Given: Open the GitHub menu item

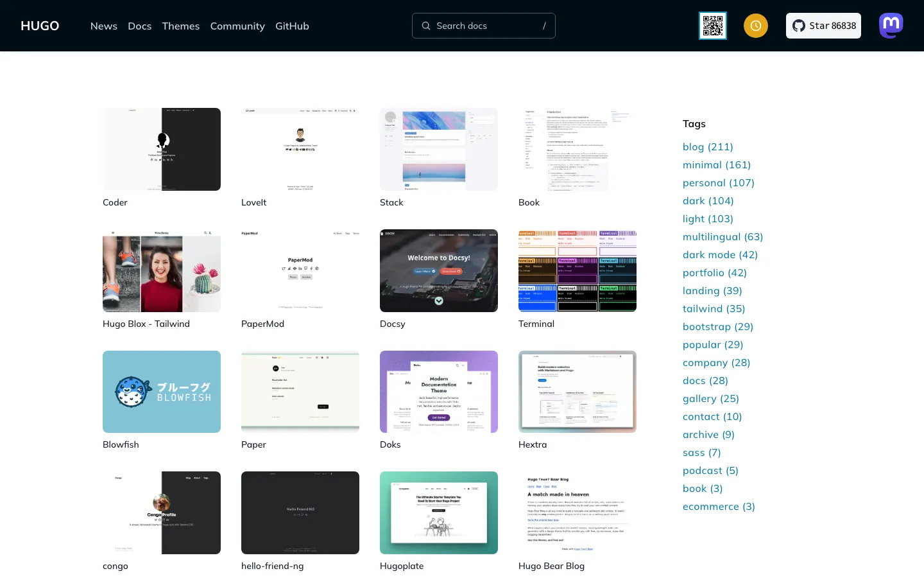Looking at the screenshot, I should pos(292,26).
